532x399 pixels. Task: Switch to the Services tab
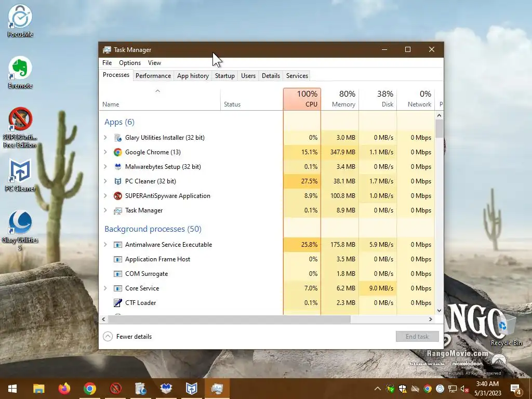click(x=297, y=76)
